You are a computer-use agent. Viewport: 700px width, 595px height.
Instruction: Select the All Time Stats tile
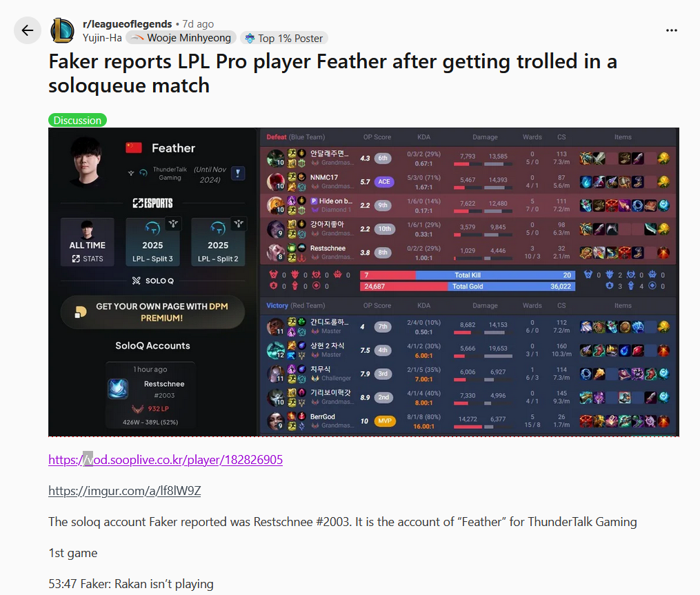pyautogui.click(x=87, y=243)
